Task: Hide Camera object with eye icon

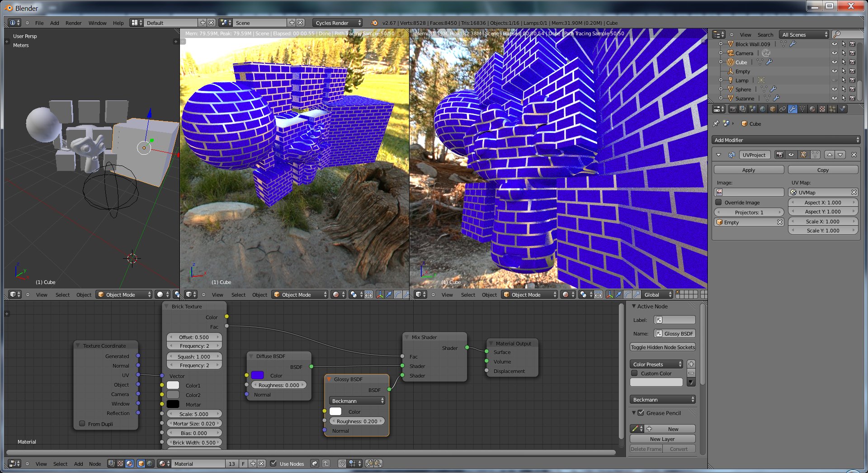Action: 835,53
